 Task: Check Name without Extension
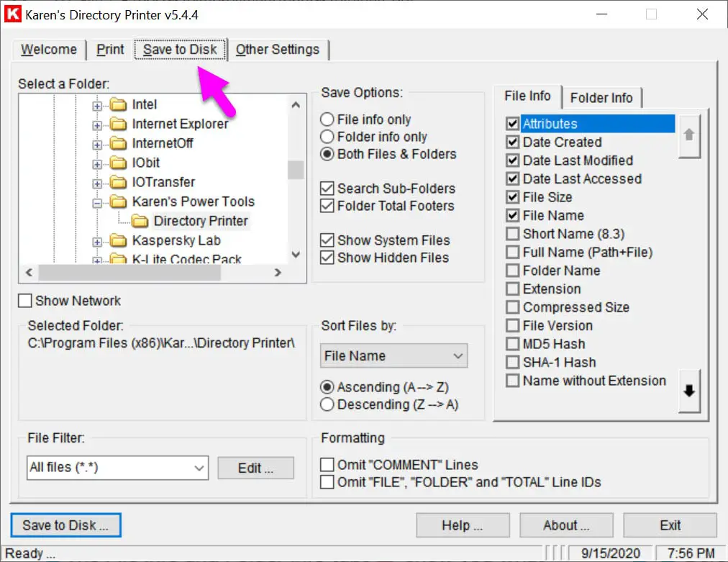point(513,381)
